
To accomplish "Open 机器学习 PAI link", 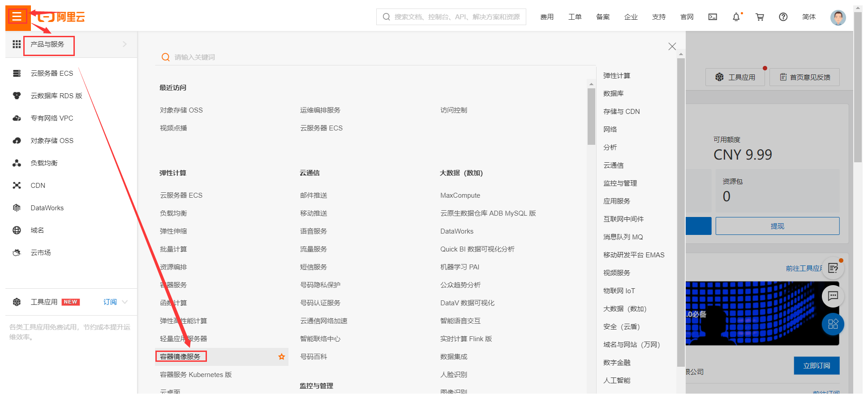I will point(460,267).
